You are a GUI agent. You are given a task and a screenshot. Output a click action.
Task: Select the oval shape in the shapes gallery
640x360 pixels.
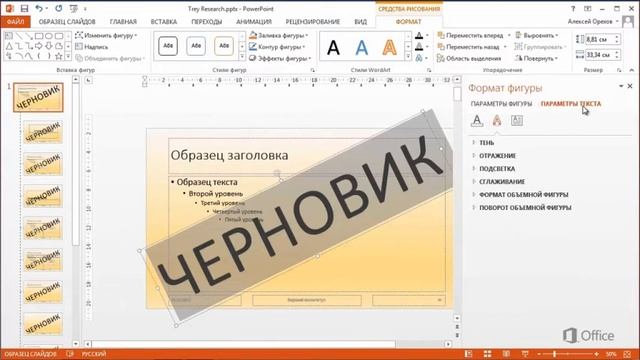[x=49, y=36]
